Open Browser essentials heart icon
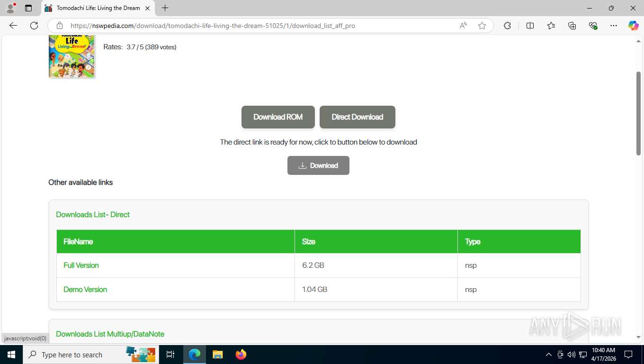 click(593, 26)
